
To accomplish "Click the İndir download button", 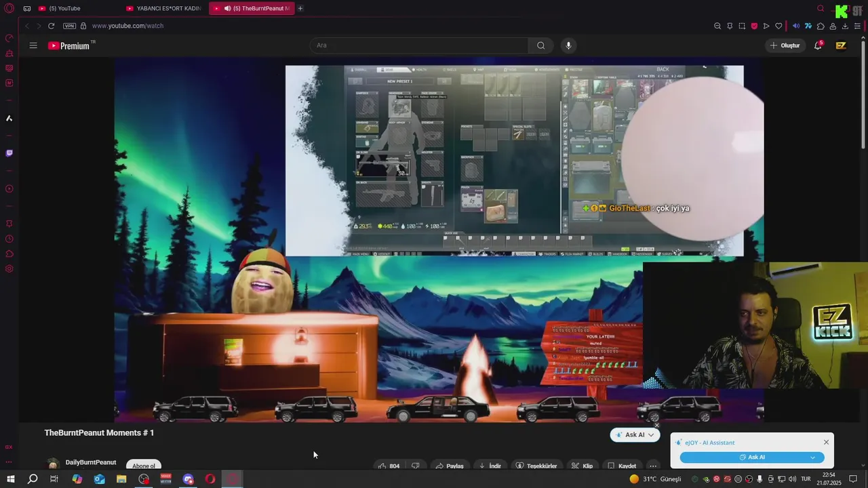I will (x=490, y=466).
